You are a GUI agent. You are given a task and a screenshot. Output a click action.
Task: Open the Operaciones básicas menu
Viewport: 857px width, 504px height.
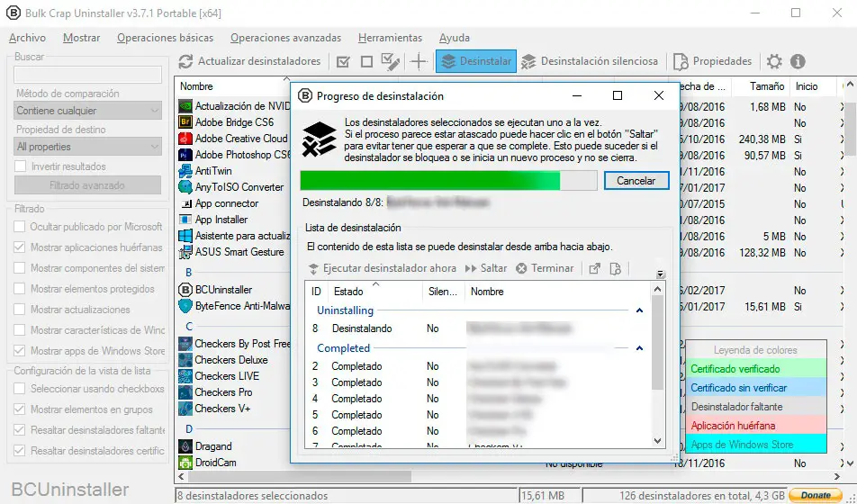pyautogui.click(x=165, y=38)
